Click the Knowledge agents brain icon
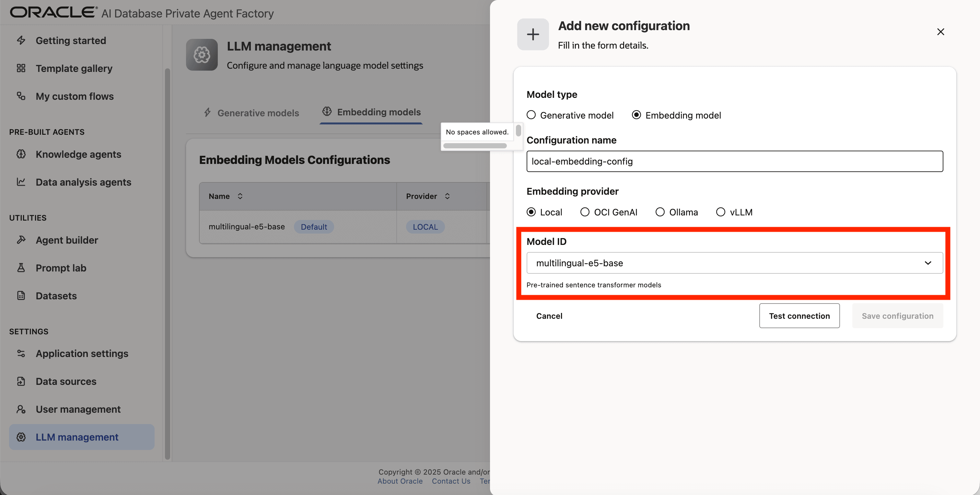Image resolution: width=980 pixels, height=495 pixels. 21,154
